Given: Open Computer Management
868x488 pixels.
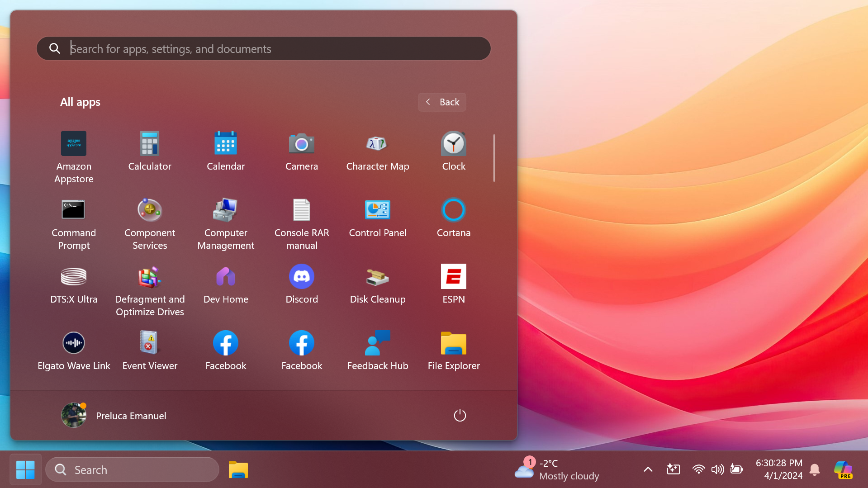Looking at the screenshot, I should (226, 223).
